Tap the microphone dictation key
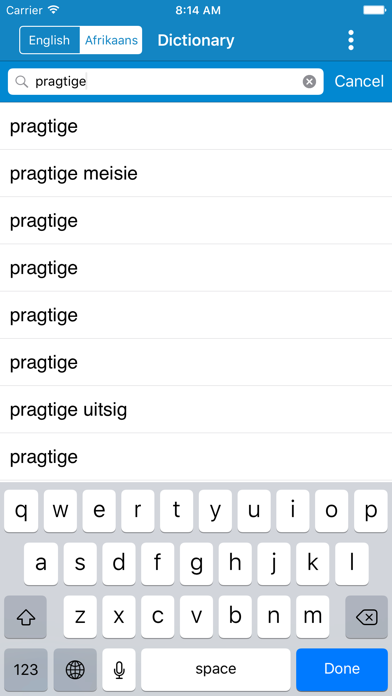The image size is (392, 696). [119, 669]
